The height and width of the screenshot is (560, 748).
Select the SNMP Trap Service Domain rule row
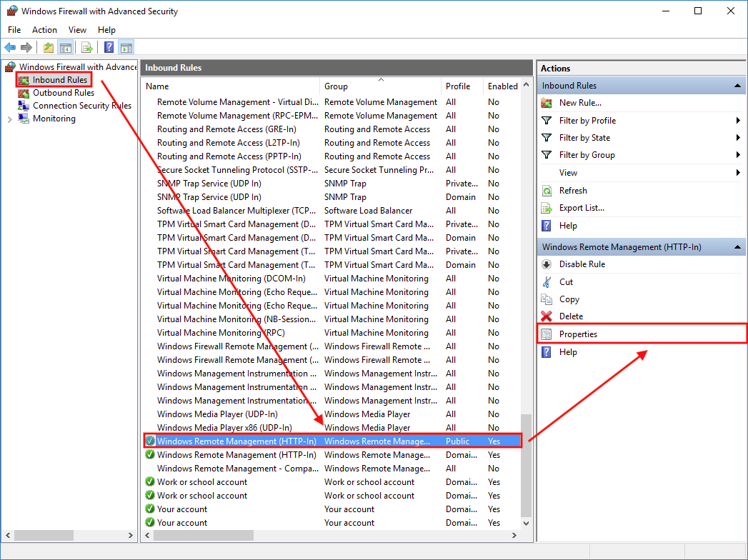[x=331, y=197]
